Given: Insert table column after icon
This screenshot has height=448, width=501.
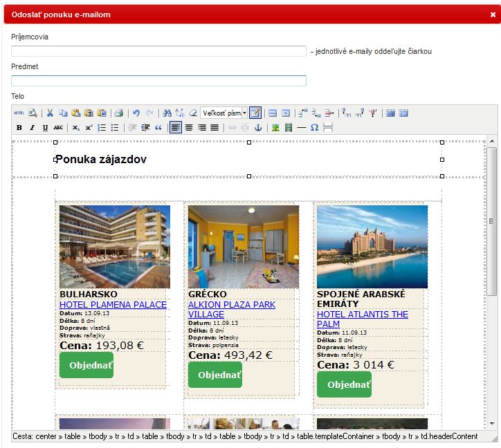Looking at the screenshot, I should coord(359,113).
